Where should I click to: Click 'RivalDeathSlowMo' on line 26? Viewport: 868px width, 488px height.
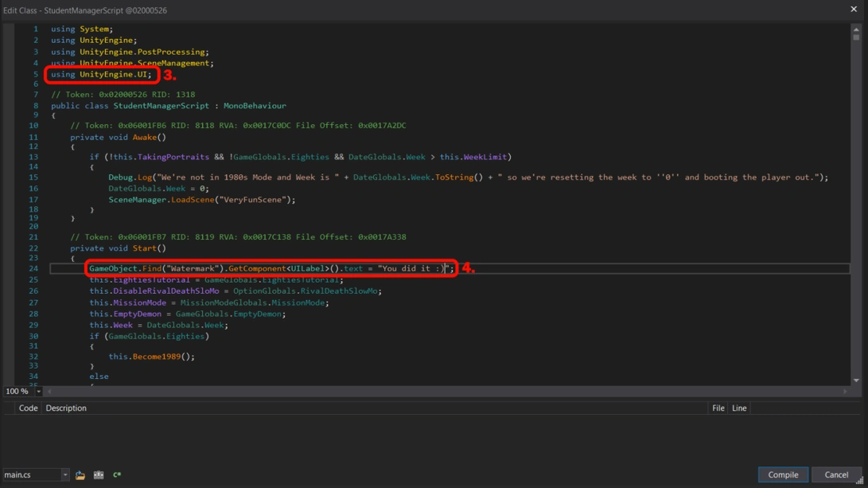tap(339, 291)
